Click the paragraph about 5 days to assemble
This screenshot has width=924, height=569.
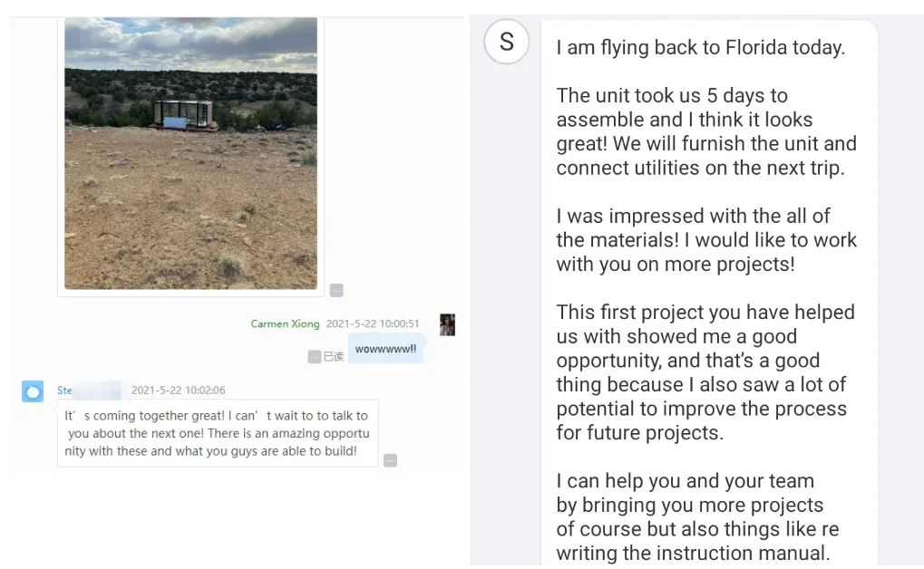coord(705,131)
